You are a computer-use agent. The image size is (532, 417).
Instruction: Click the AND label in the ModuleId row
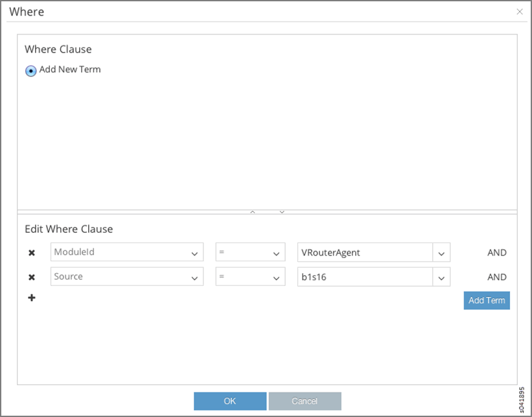[497, 252]
